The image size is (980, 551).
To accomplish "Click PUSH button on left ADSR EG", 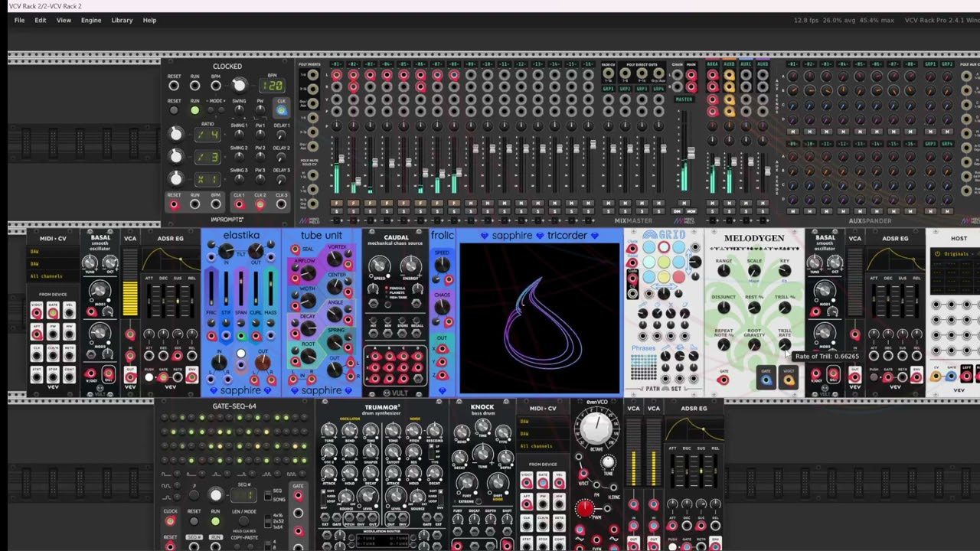I will (149, 377).
